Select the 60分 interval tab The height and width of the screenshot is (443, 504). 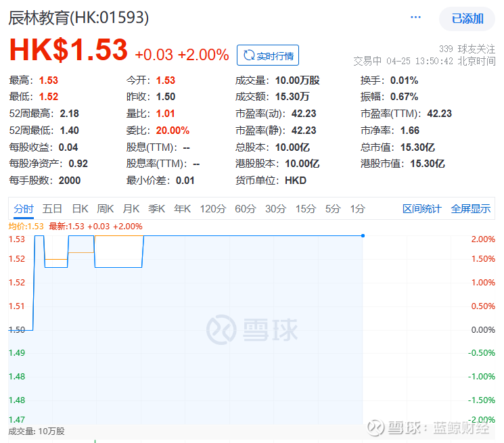(246, 209)
